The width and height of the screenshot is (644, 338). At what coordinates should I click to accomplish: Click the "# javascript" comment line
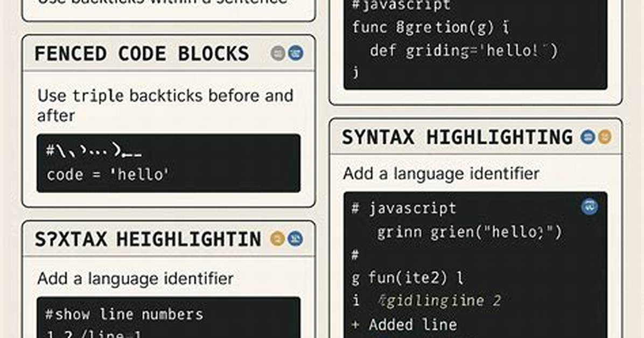(404, 208)
